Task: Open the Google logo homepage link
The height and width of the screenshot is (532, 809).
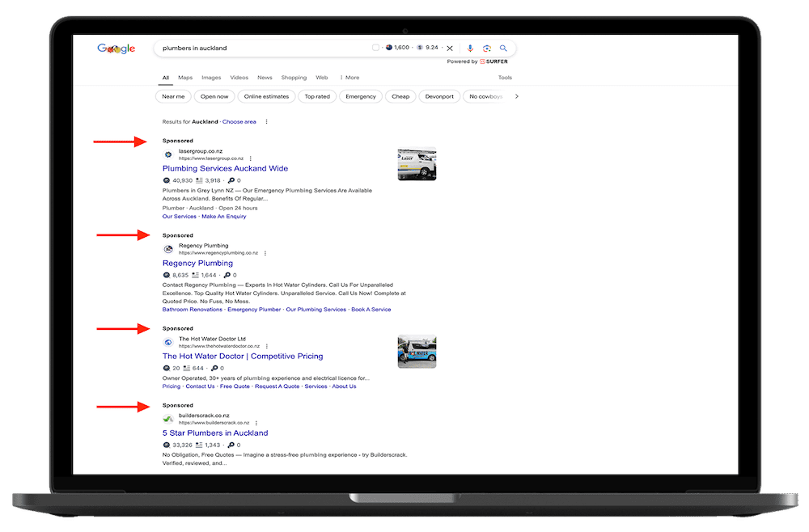Action: [116, 49]
